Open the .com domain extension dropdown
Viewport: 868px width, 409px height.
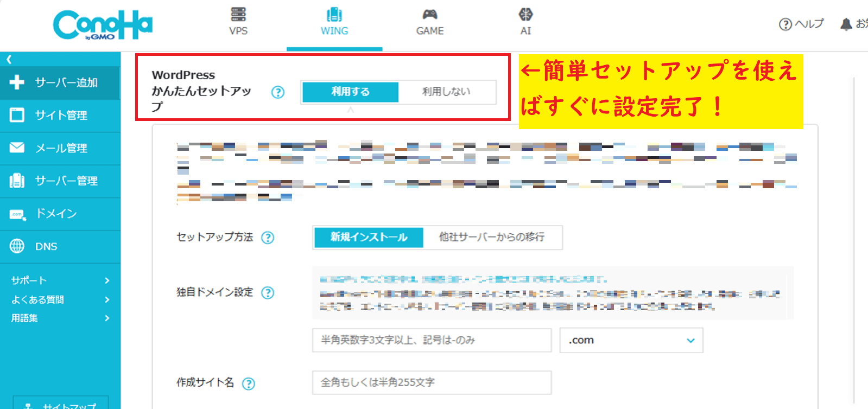[x=631, y=340]
